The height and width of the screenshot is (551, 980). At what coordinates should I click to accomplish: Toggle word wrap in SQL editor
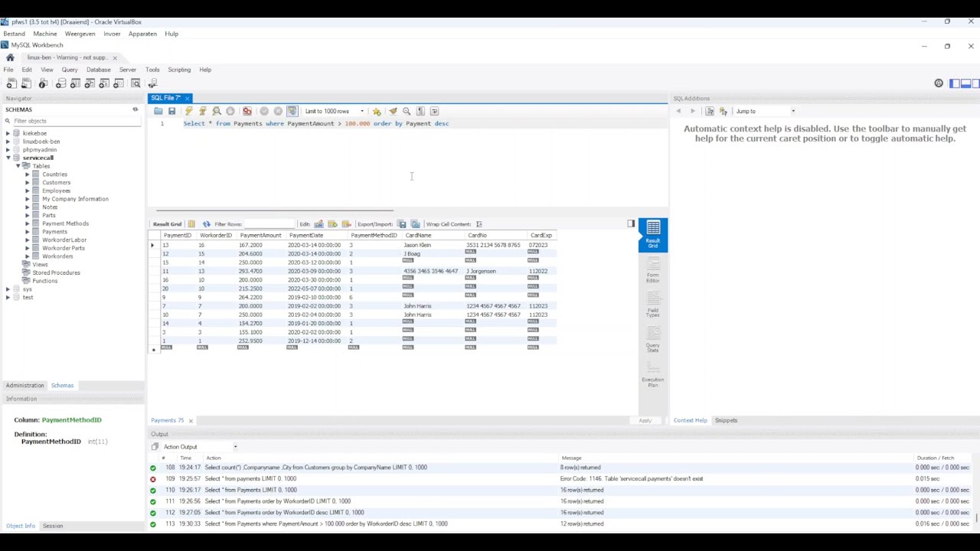click(x=435, y=111)
